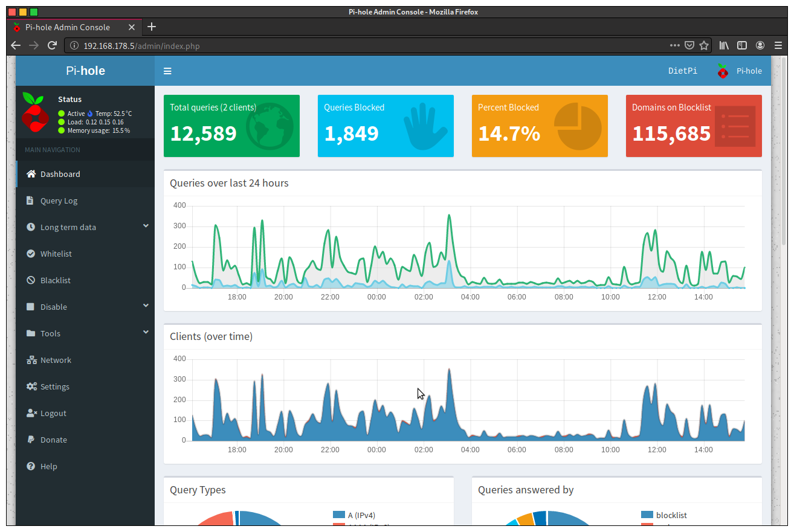Viewport: 794px width, 532px height.
Task: Open the Dashboard house icon
Action: coord(31,174)
